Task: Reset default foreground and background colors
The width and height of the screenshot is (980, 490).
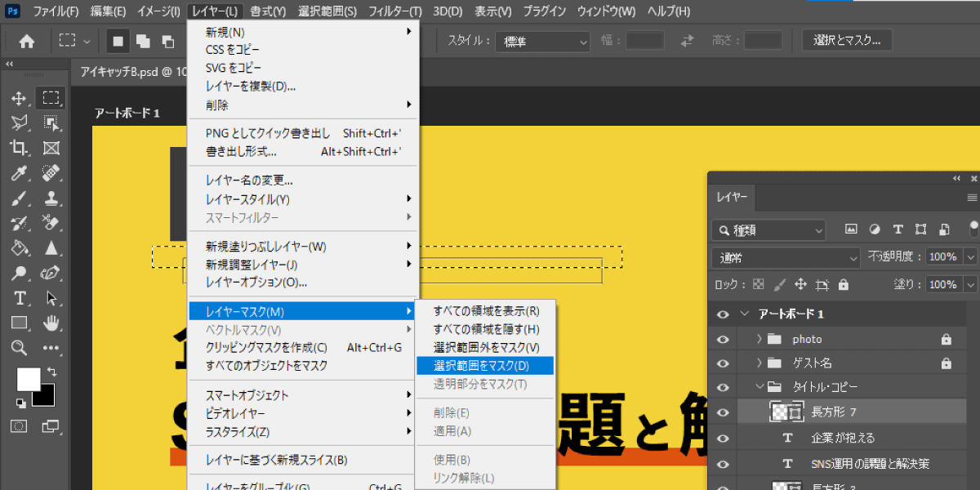Action: point(20,403)
